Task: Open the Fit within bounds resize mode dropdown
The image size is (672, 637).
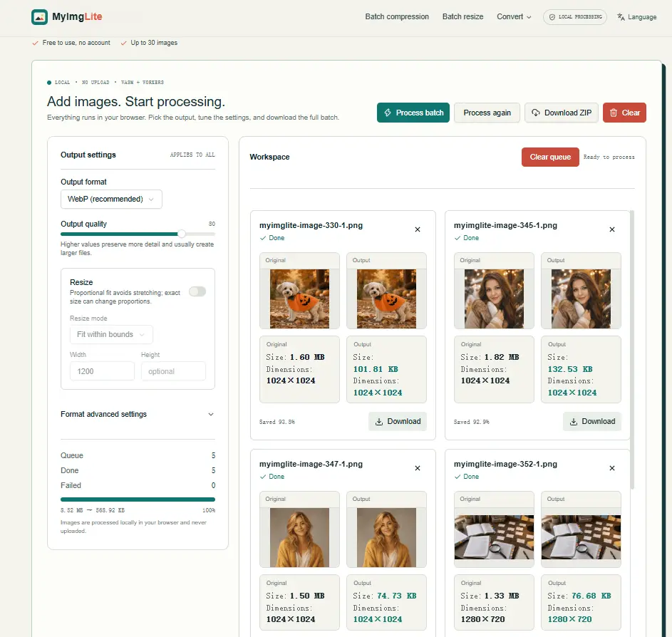Action: coord(111,335)
